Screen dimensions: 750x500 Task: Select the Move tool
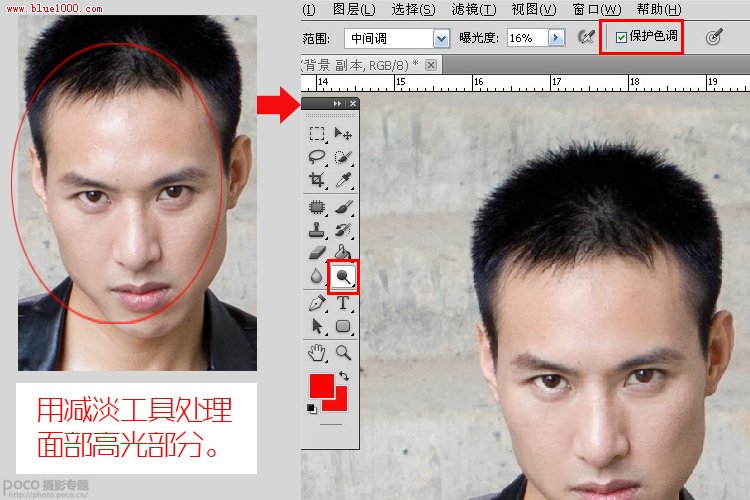343,133
